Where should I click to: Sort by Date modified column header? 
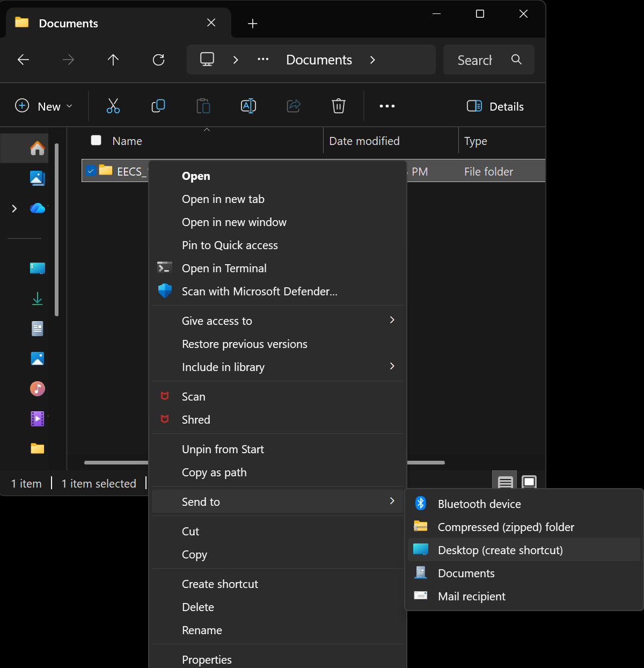tap(364, 141)
